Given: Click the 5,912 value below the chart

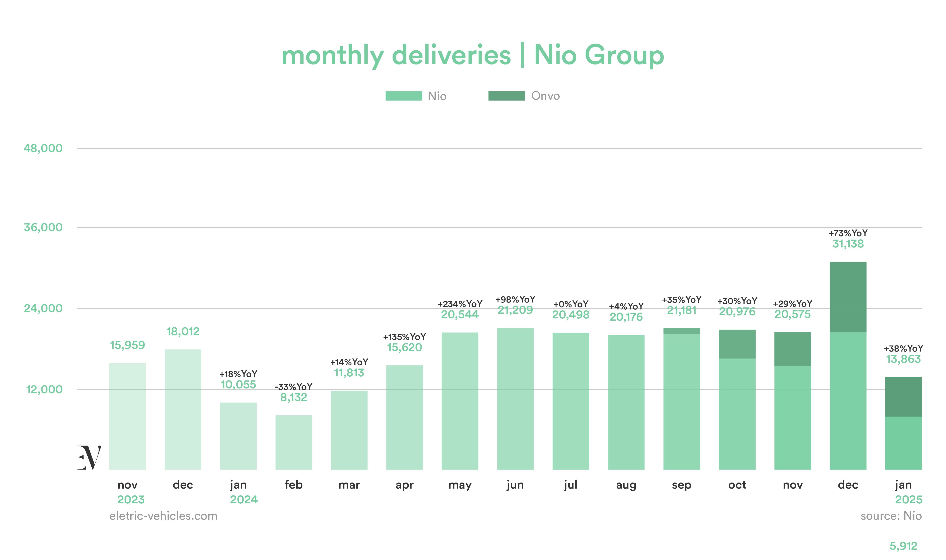Looking at the screenshot, I should (904, 546).
